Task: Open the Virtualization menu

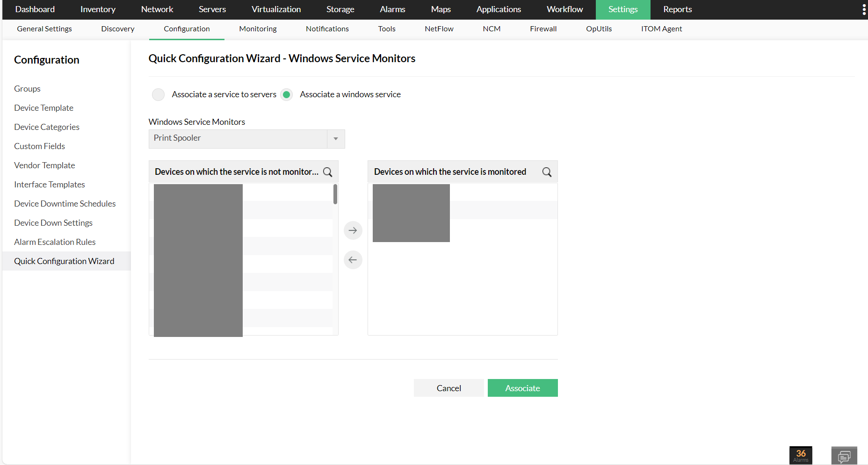Action: click(276, 9)
